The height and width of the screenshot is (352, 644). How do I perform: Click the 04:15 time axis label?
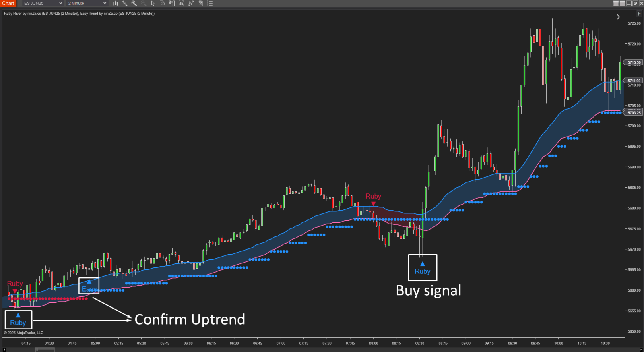(26, 344)
